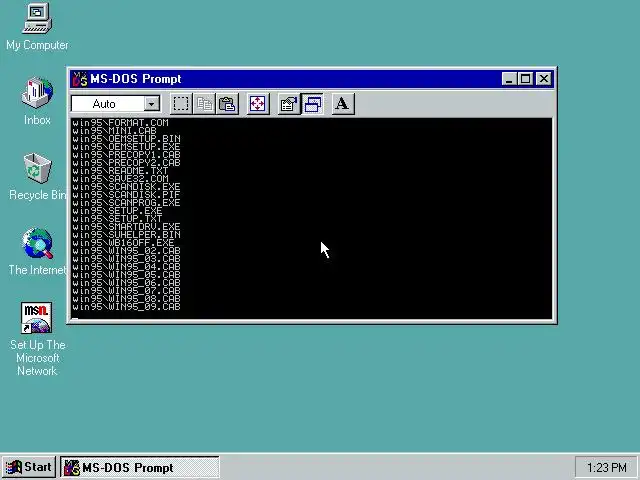Click the win95\SUHELPER.BIN line
640x480 pixels.
point(127,235)
